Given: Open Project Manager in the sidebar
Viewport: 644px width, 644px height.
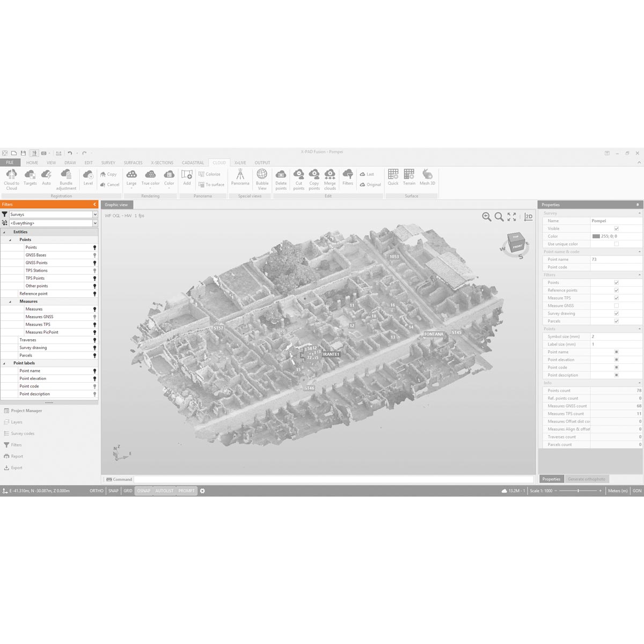Looking at the screenshot, I should (x=26, y=411).
